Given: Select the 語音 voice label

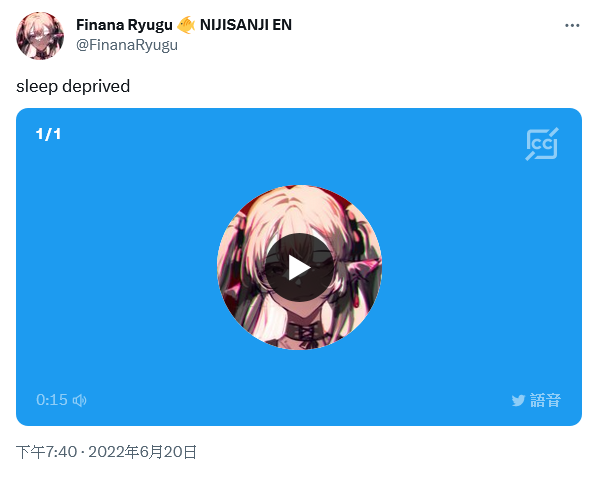Looking at the screenshot, I should pyautogui.click(x=545, y=400).
